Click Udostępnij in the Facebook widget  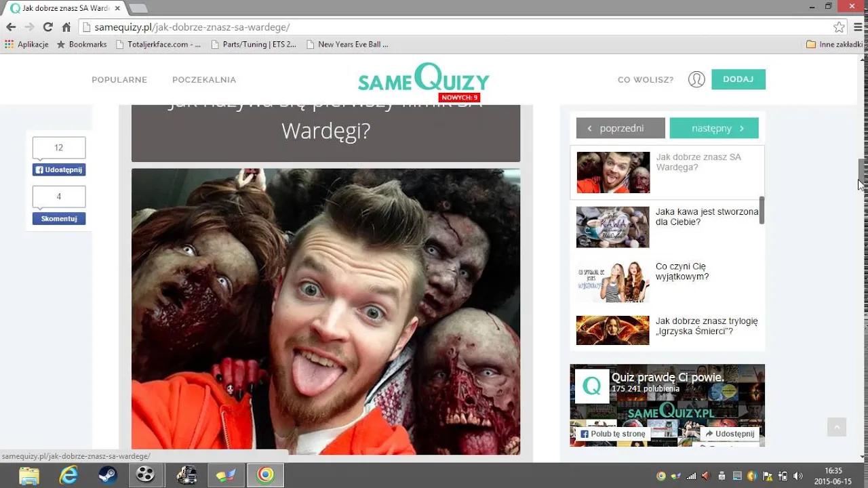[x=730, y=434]
